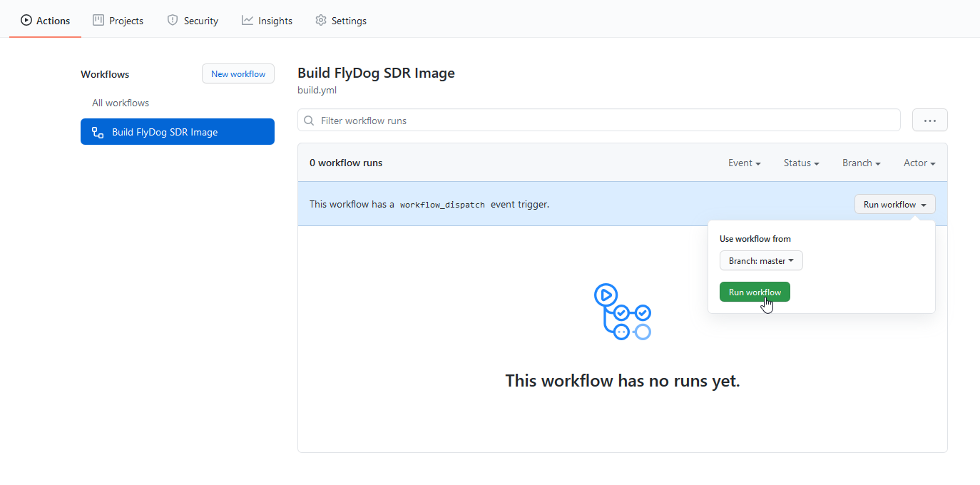This screenshot has height=485, width=980.
Task: Go to the Insights tab
Action: 267,21
